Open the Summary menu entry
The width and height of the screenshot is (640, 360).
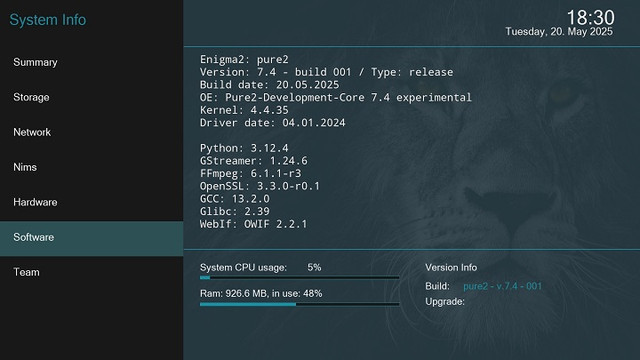point(91,62)
